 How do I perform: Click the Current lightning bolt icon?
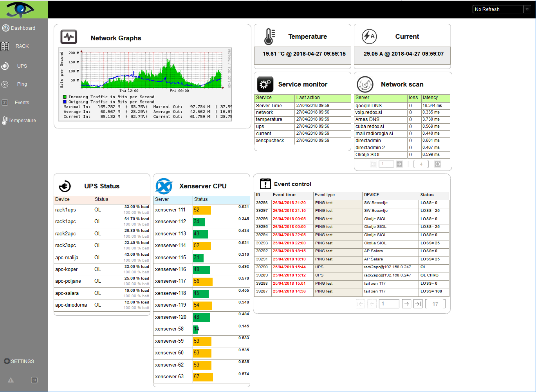tap(369, 36)
